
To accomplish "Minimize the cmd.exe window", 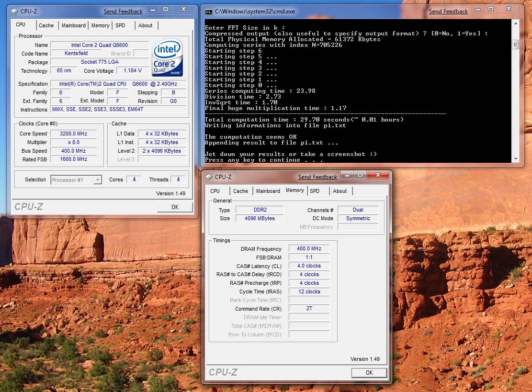I will (478, 9).
